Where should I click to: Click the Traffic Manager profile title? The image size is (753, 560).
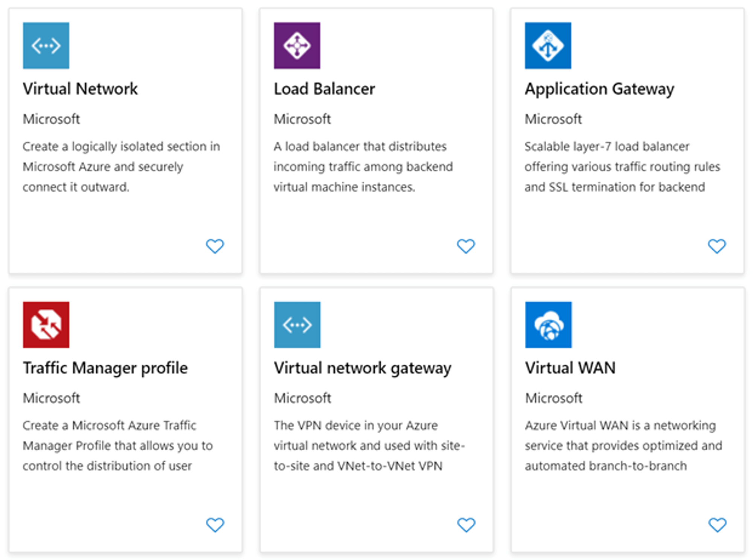[105, 368]
